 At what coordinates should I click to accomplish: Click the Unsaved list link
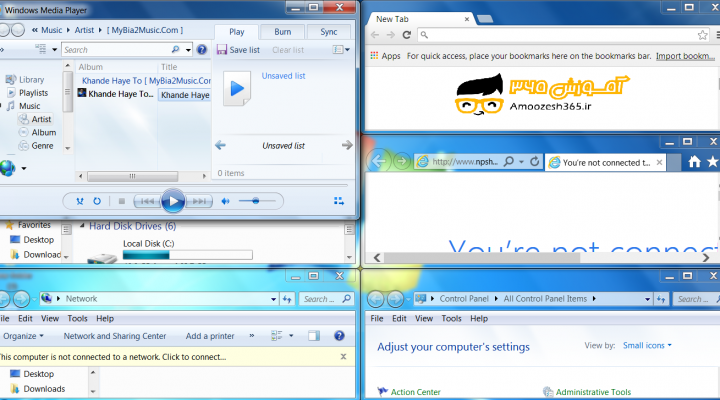pyautogui.click(x=283, y=76)
